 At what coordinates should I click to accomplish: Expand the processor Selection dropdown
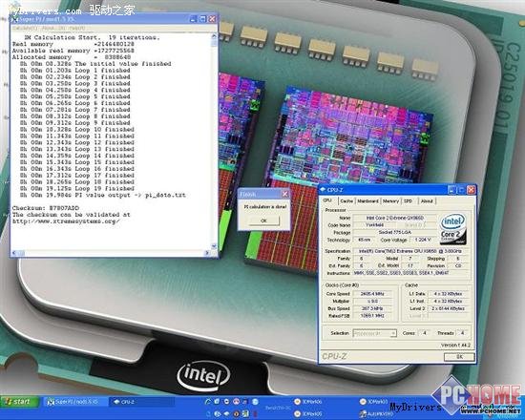(393, 333)
